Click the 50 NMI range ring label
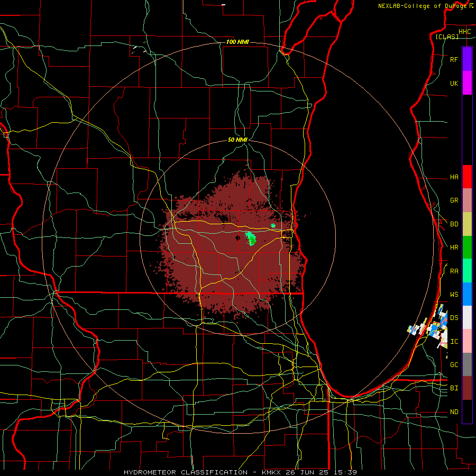This screenshot has height=476, width=476. tap(237, 140)
